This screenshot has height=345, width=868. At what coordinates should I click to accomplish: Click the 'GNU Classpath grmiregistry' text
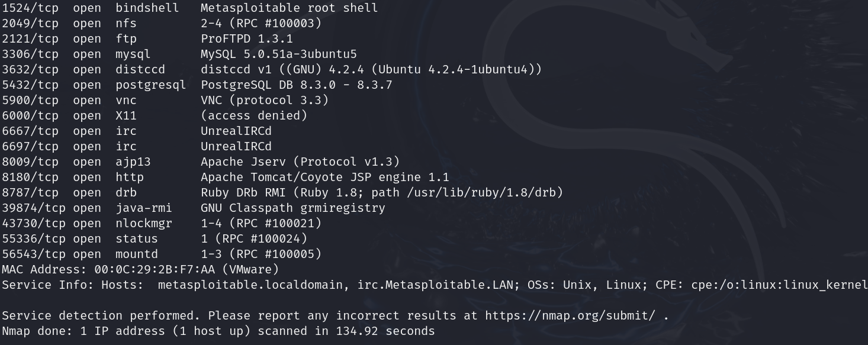point(292,208)
